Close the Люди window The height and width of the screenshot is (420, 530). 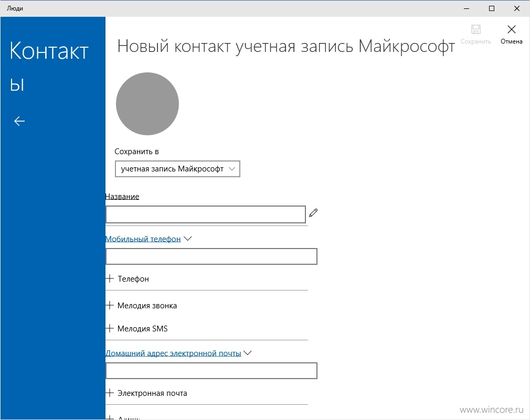(517, 8)
